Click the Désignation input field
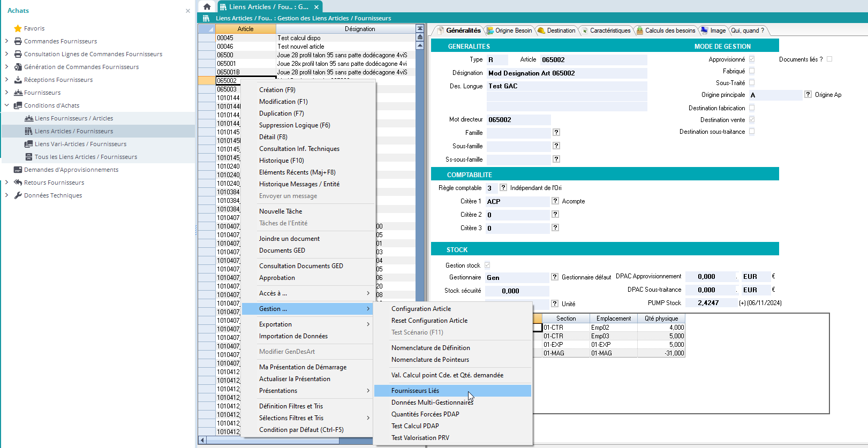Viewport: 868px width, 448px height. tap(566, 73)
